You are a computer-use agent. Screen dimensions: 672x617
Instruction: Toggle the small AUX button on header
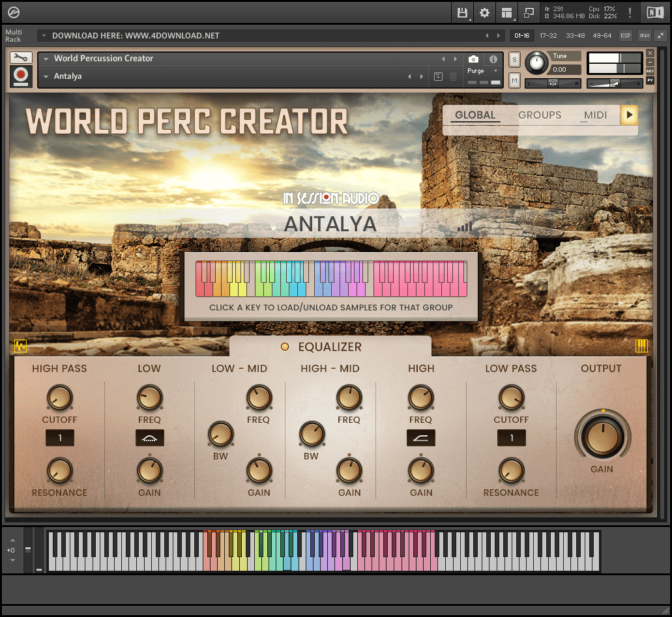coord(650,71)
